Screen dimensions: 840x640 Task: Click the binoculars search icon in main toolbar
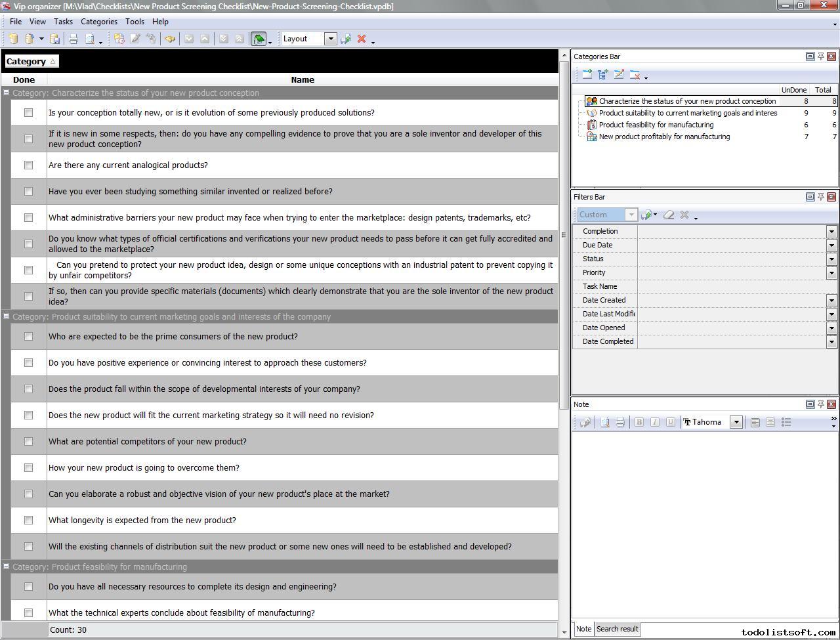170,39
